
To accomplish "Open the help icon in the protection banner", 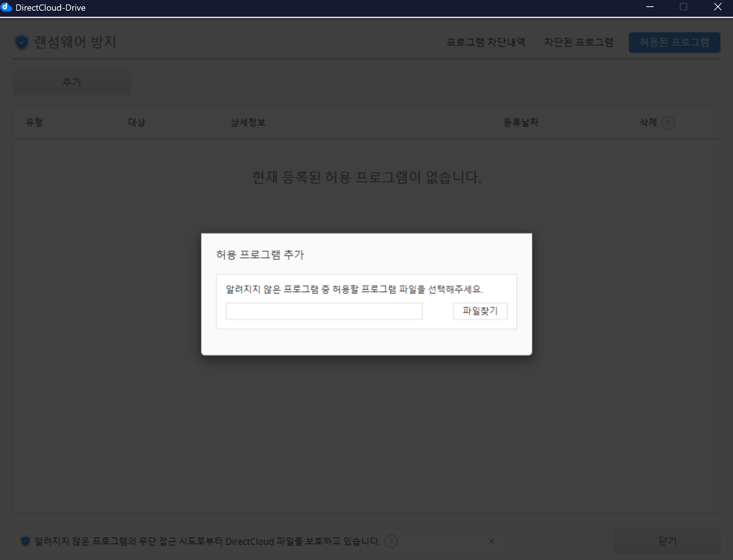I will (x=391, y=541).
